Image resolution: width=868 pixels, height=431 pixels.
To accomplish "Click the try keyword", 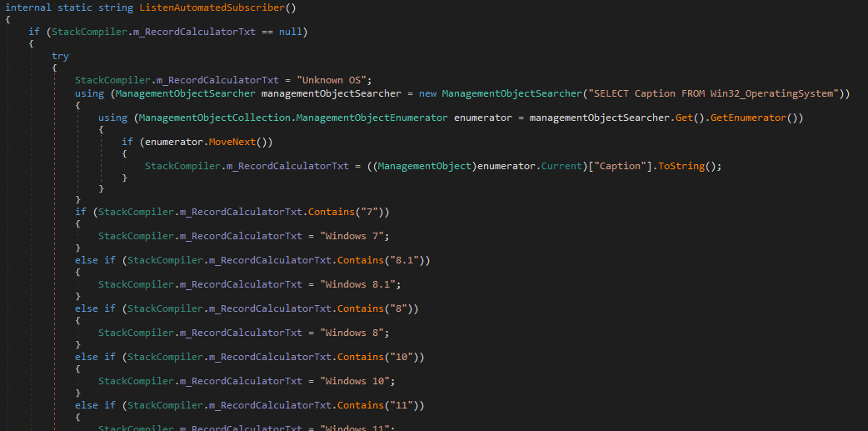I will click(61, 56).
